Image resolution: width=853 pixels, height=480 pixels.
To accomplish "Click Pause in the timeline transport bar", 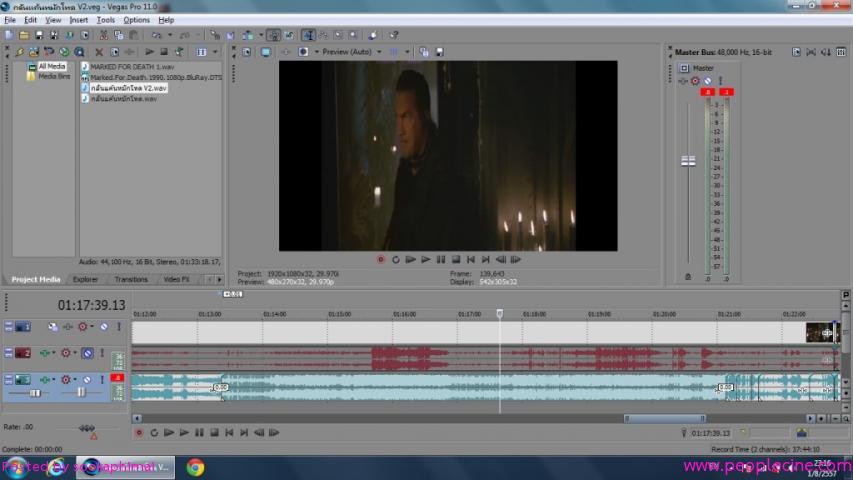I will point(199,433).
